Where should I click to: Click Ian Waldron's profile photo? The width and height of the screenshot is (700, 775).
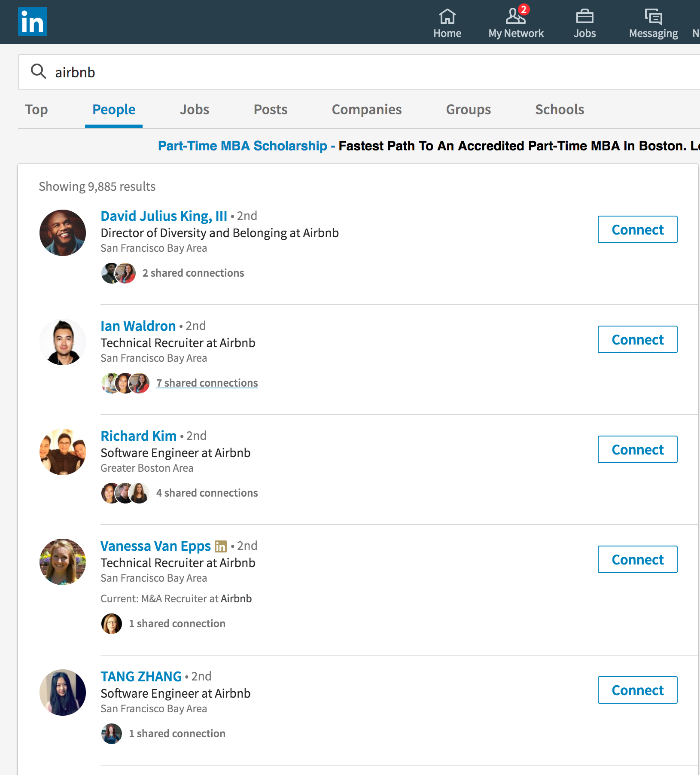(63, 342)
